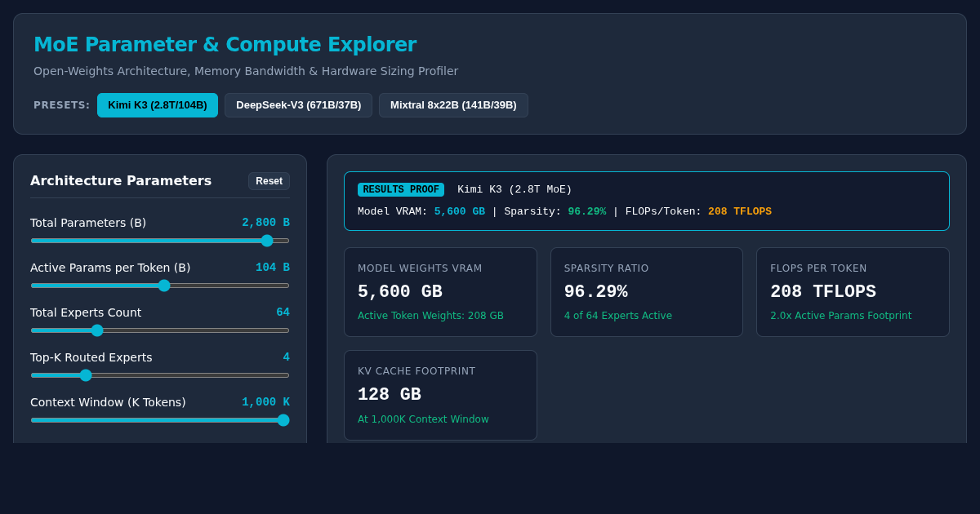Adjust the Total Experts Count slider
The width and height of the screenshot is (980, 514).
coord(160,330)
